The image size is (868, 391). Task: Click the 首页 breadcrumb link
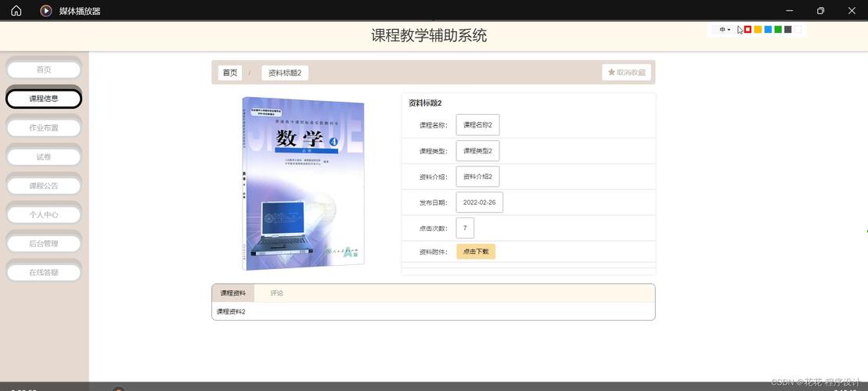230,73
